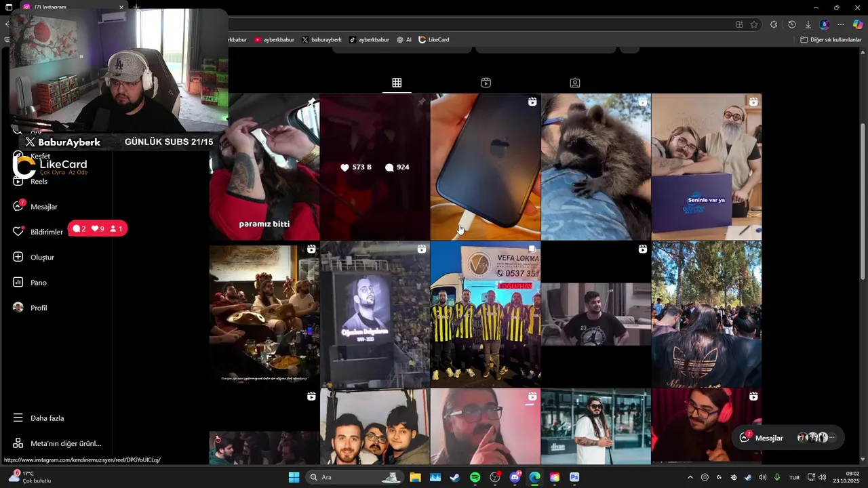Open the iPhone charging reel thumbnail
This screenshot has height=488, width=868.
(x=486, y=167)
